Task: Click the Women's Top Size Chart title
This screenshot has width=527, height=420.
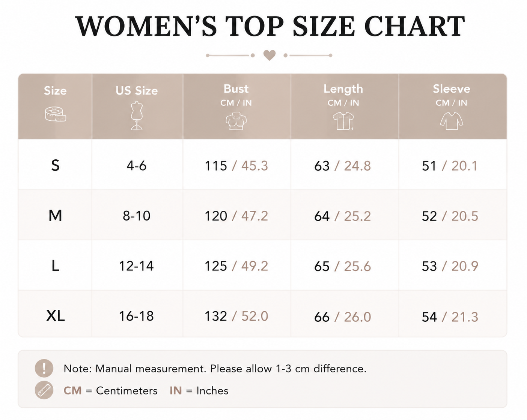Action: click(x=270, y=26)
